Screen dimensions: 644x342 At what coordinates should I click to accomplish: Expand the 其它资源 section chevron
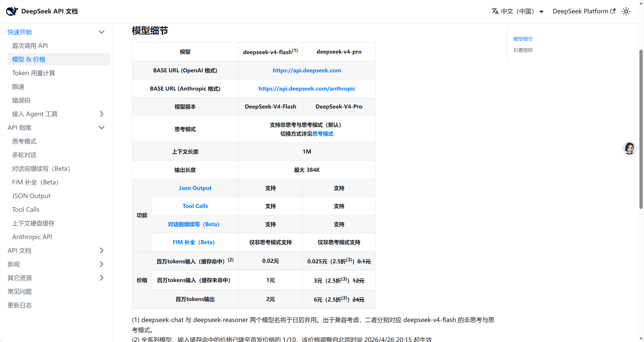102,278
